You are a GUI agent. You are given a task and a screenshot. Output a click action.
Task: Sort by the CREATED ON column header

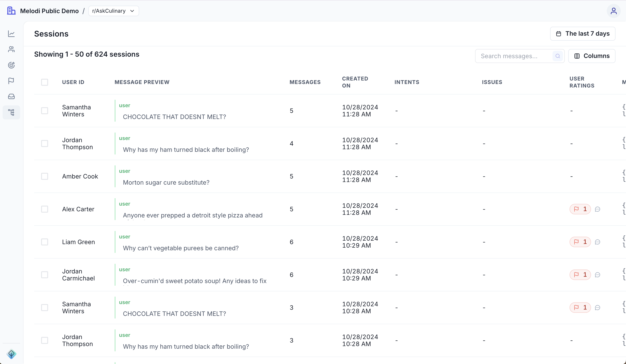(x=355, y=82)
